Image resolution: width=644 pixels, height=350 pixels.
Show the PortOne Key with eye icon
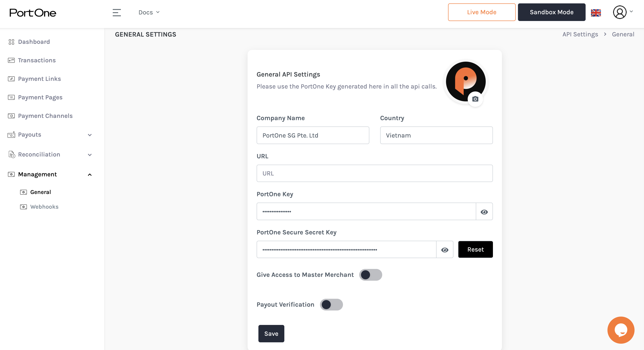tap(484, 212)
